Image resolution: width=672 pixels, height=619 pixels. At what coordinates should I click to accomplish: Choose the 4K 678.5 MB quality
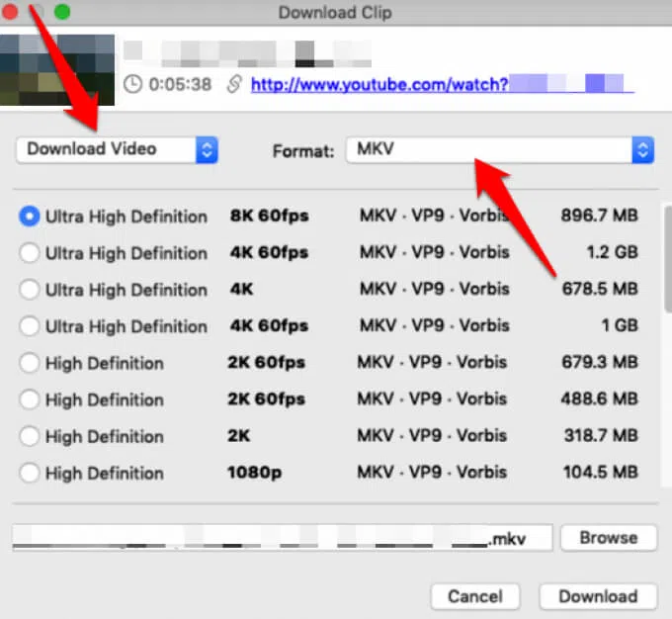pos(30,290)
